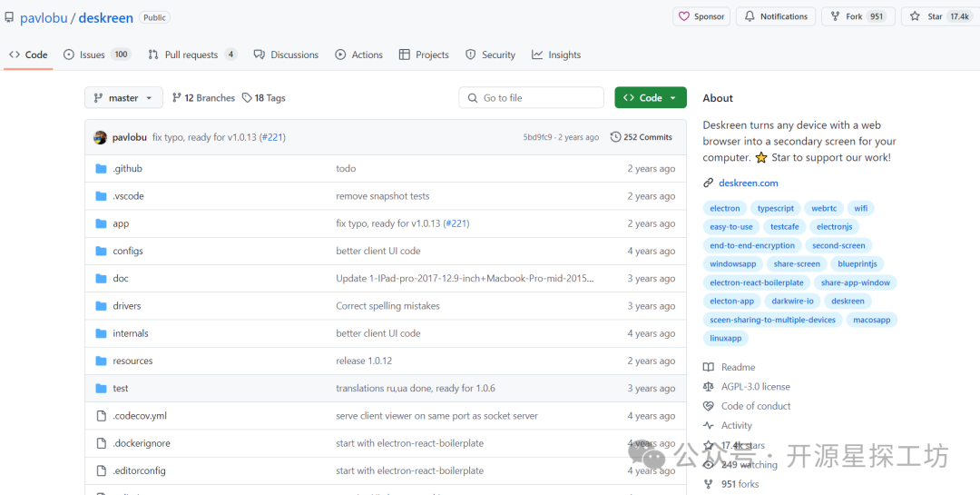Select the second-screen topic tag
This screenshot has width=980, height=495.
pyautogui.click(x=838, y=246)
